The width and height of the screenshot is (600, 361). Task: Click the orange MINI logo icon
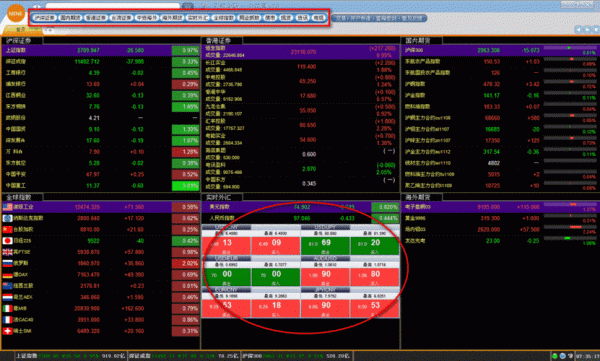(15, 14)
